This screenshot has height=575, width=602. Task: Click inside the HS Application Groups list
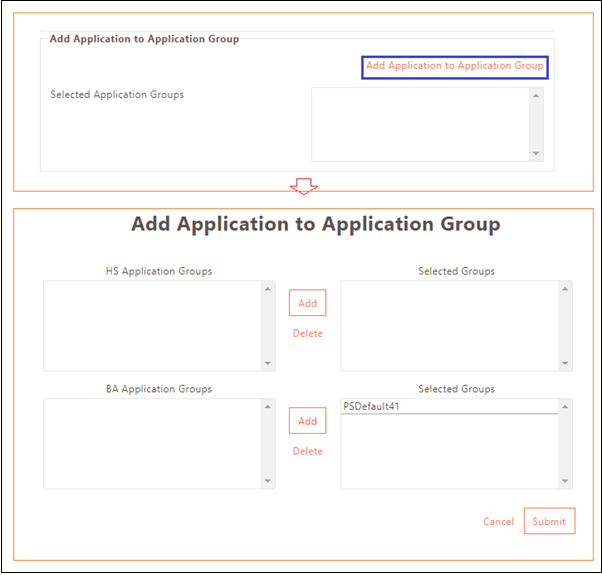pos(152,326)
